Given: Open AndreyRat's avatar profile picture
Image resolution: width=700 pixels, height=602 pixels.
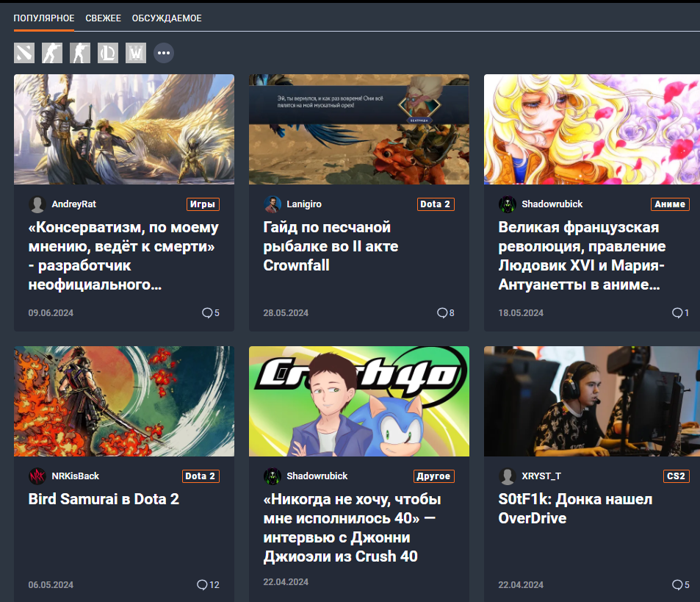Looking at the screenshot, I should (x=37, y=204).
